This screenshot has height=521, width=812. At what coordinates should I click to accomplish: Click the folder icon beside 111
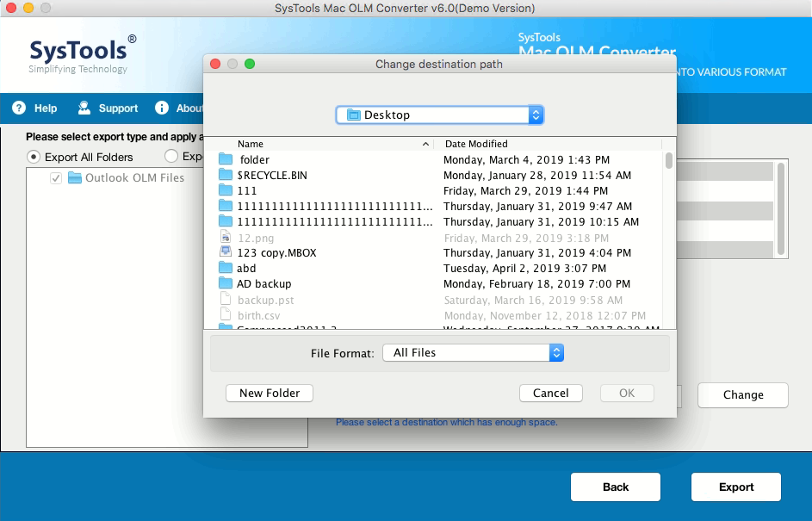(226, 189)
